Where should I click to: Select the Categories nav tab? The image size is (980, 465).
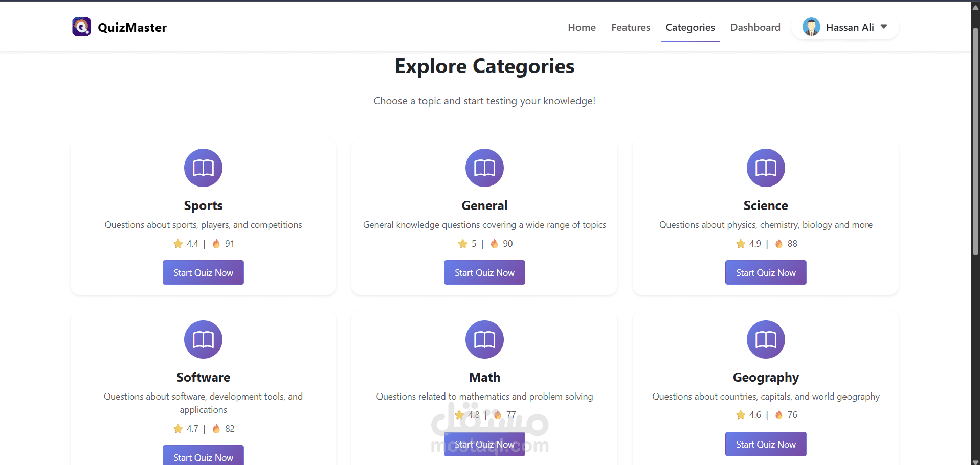click(x=690, y=27)
